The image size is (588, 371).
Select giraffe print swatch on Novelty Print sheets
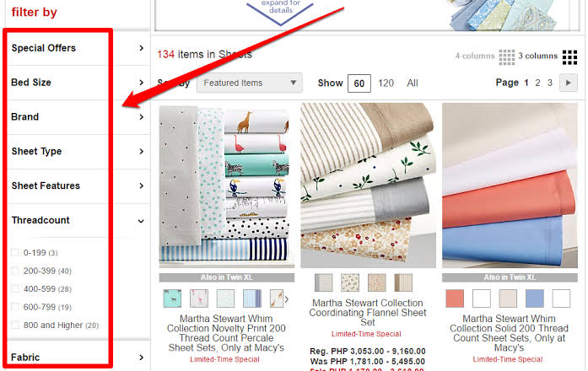coord(277,298)
